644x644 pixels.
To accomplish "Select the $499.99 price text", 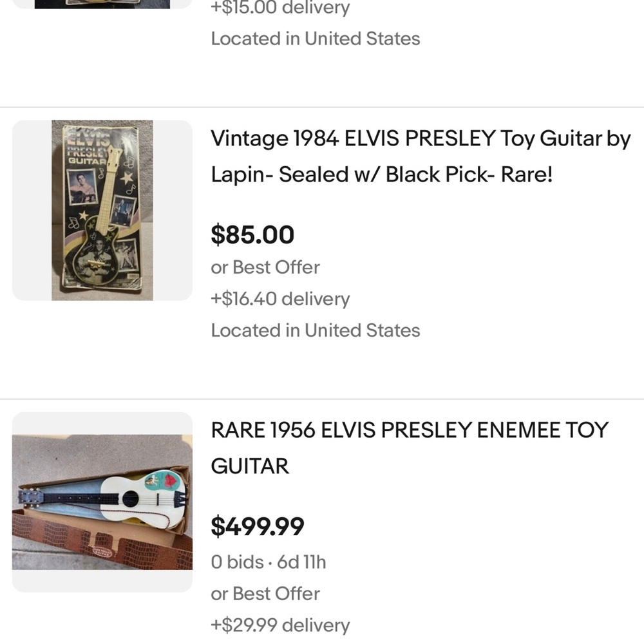I will pyautogui.click(x=258, y=527).
